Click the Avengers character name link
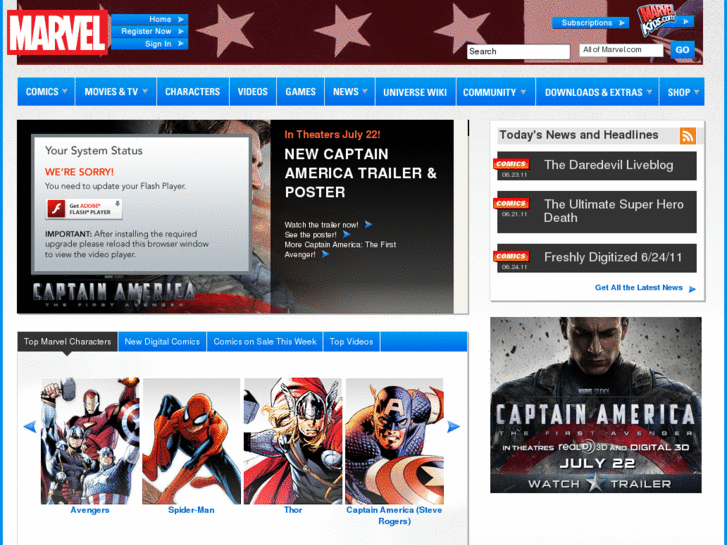This screenshot has width=727, height=545. click(x=90, y=510)
